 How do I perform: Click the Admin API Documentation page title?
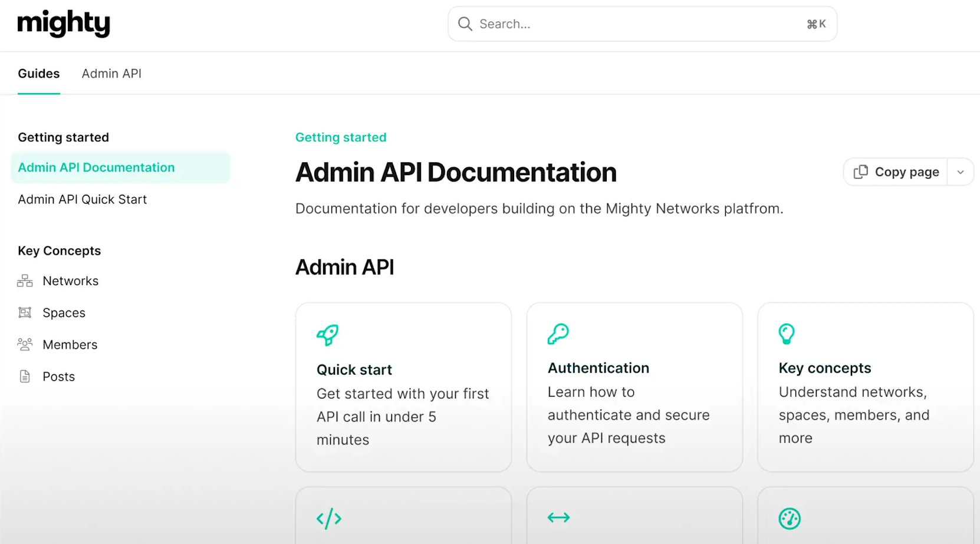[x=456, y=173]
